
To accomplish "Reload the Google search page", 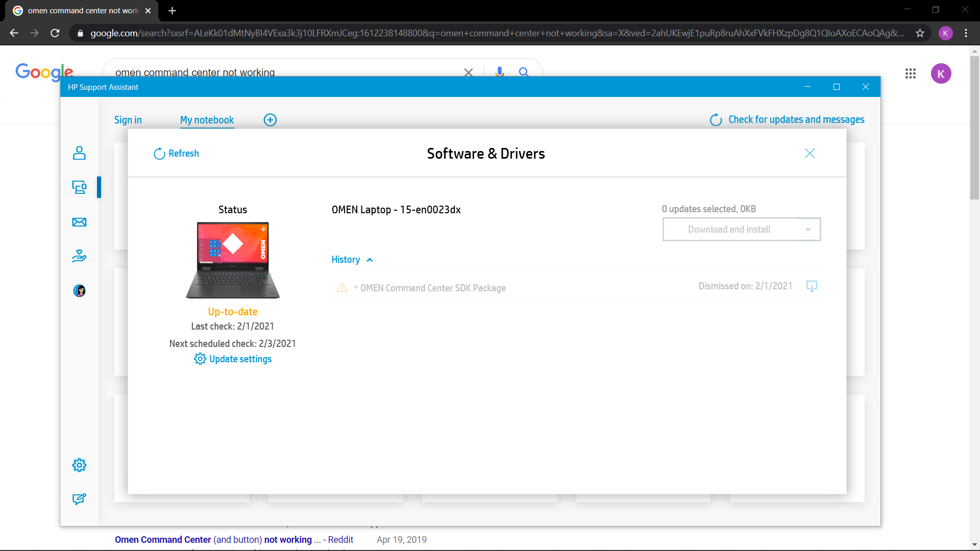I will (55, 33).
